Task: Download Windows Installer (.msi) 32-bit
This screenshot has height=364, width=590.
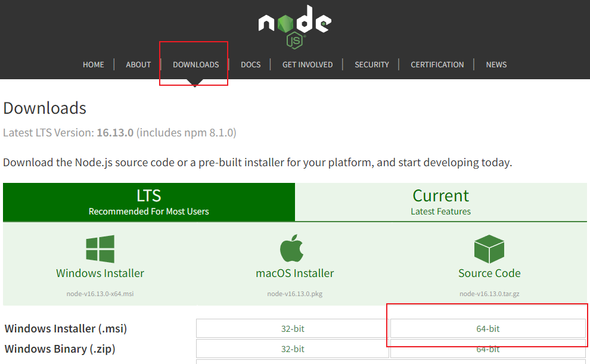Action: click(x=293, y=329)
